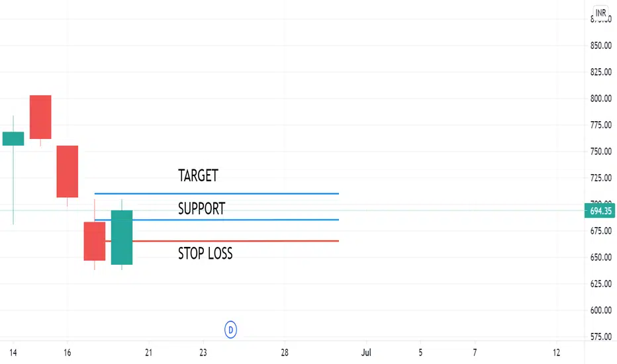The width and height of the screenshot is (617, 364).
Task: Click the upper blue target line
Action: coord(216,194)
